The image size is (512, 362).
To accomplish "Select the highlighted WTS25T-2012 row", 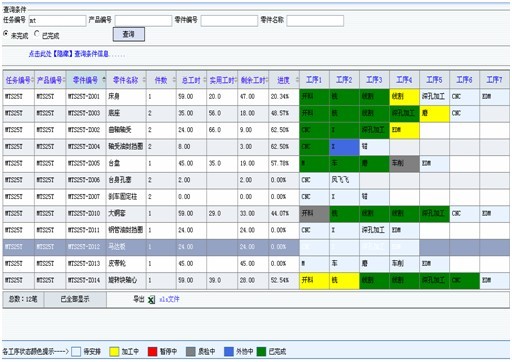I will [256, 247].
